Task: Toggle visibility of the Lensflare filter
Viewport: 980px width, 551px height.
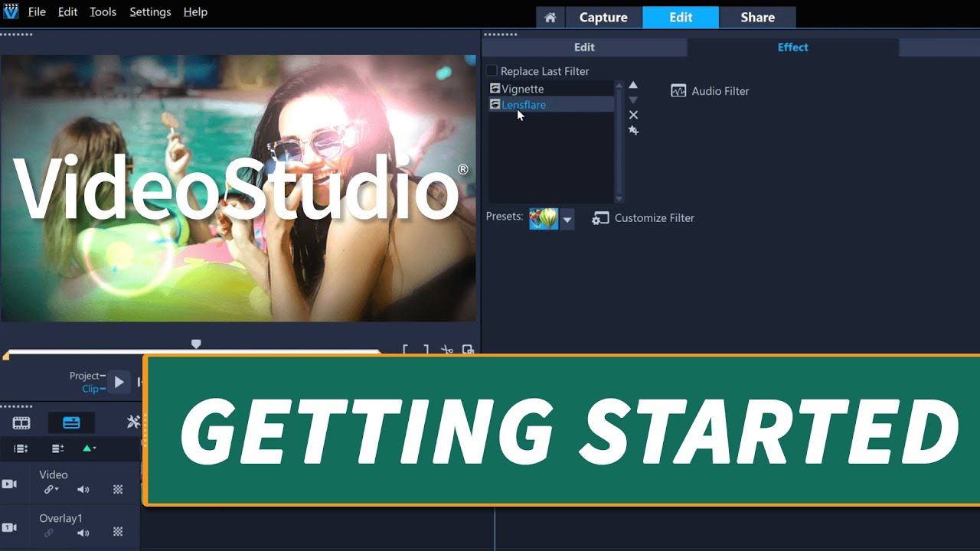Action: 495,105
